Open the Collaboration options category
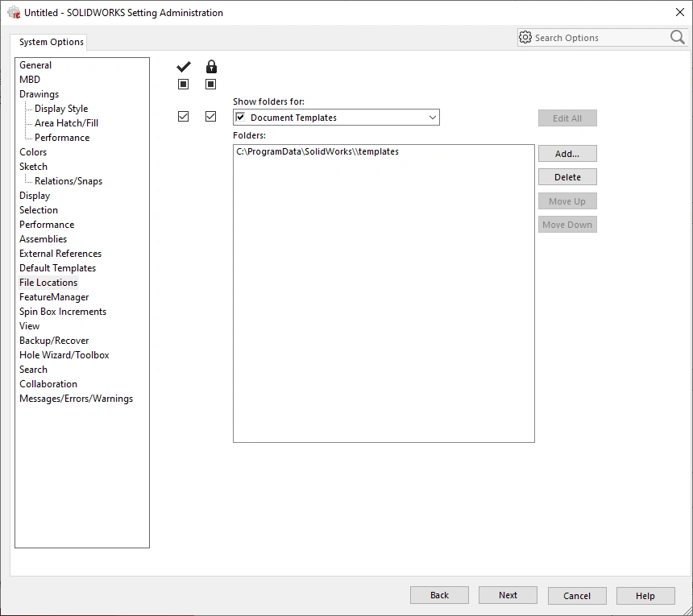This screenshot has width=693, height=616. tap(48, 384)
